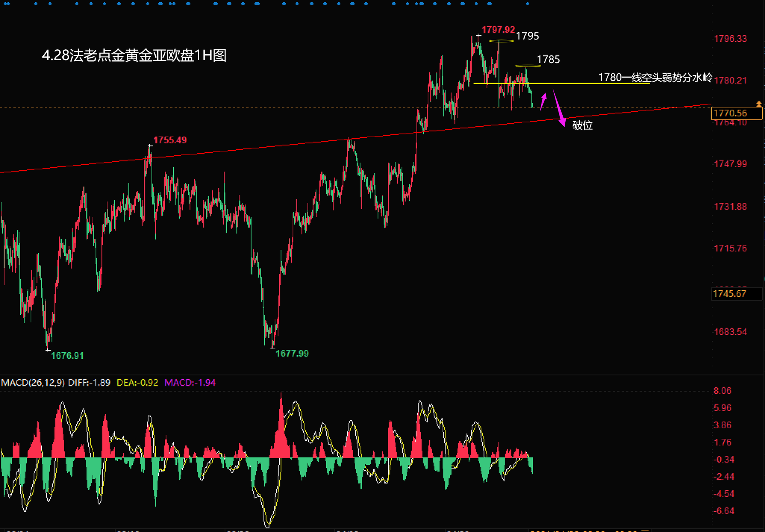This screenshot has width=765, height=532.
Task: Click the cross marker at the 1676.91 low
Action: (x=48, y=350)
